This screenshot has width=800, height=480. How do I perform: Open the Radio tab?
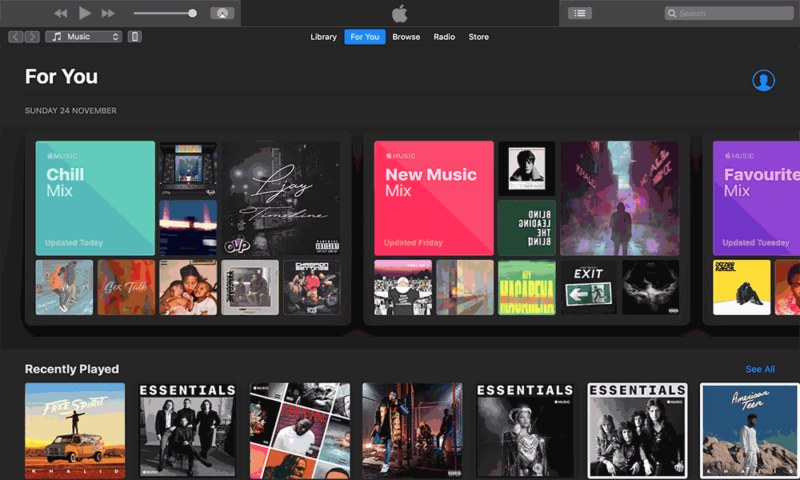[444, 37]
